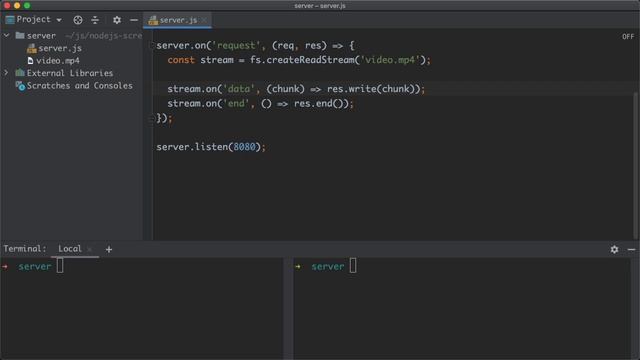Click the editor vertical scrollbar

636,165
